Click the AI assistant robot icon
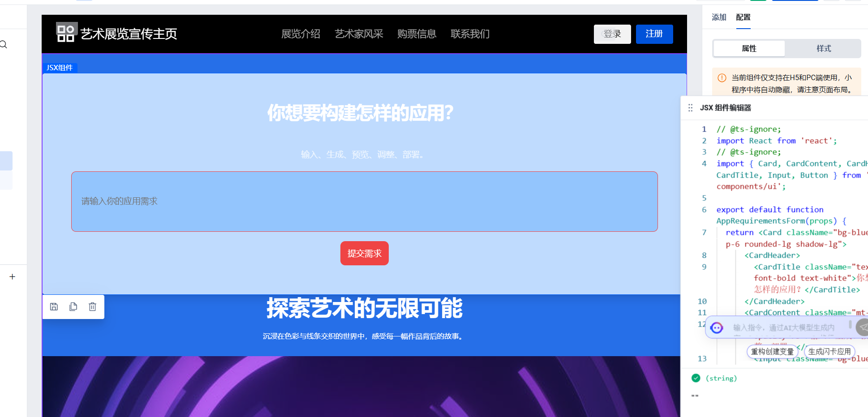 pyautogui.click(x=717, y=328)
